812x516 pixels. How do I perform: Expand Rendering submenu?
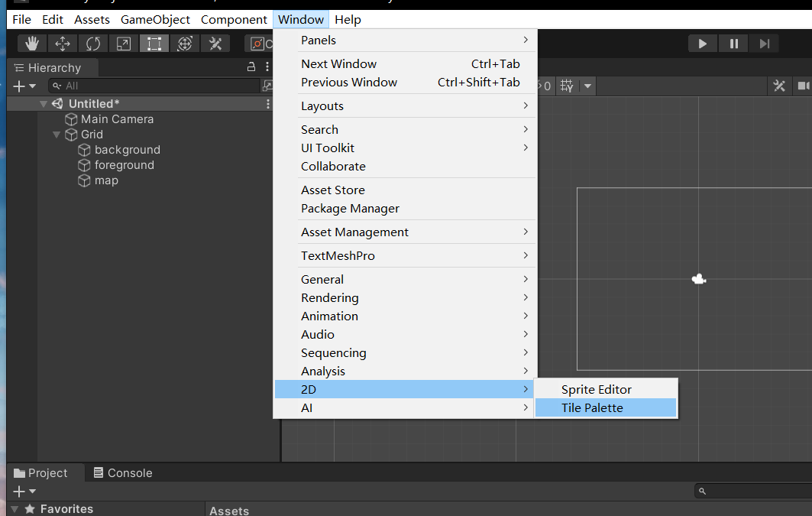[x=406, y=298]
